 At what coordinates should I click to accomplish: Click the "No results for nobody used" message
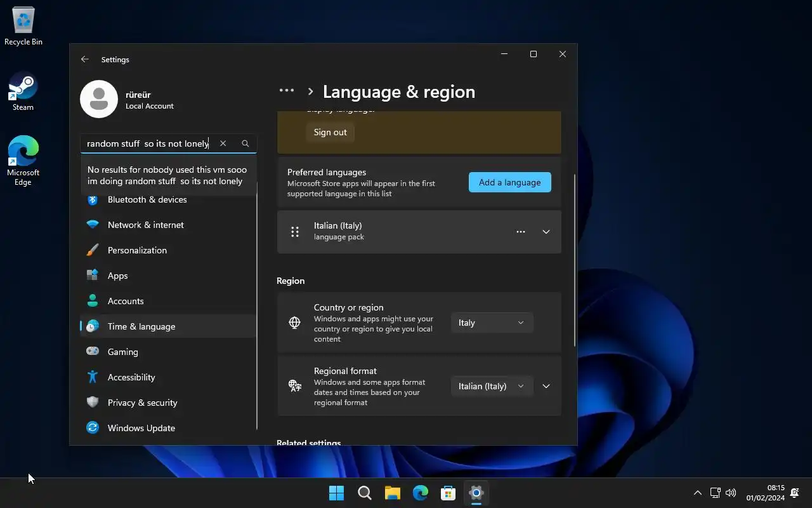click(x=168, y=175)
